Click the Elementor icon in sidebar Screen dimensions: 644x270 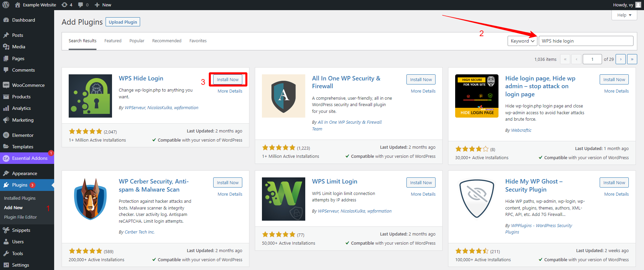6,135
